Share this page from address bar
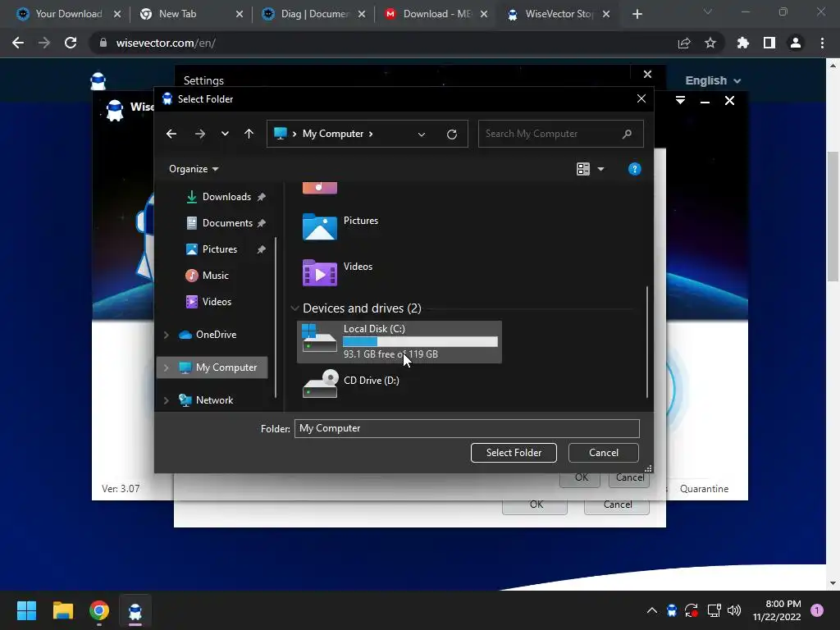The image size is (840, 630). point(684,43)
